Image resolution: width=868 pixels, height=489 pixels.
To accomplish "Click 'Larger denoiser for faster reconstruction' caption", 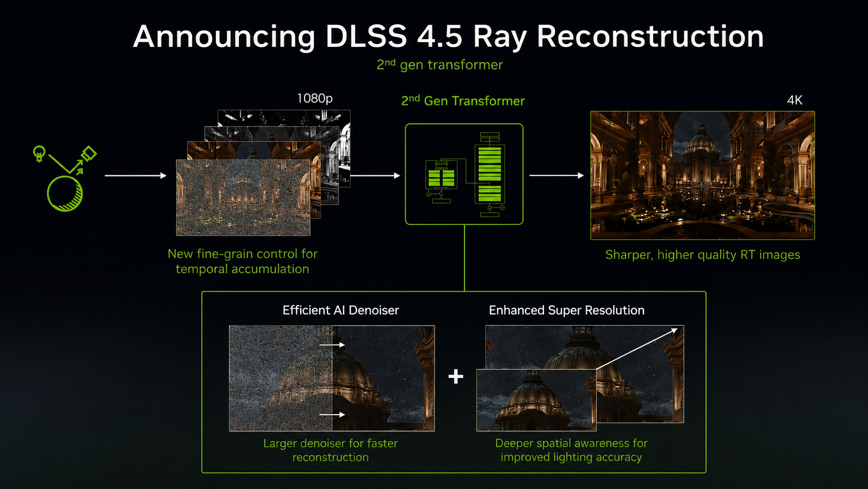I will coord(331,450).
